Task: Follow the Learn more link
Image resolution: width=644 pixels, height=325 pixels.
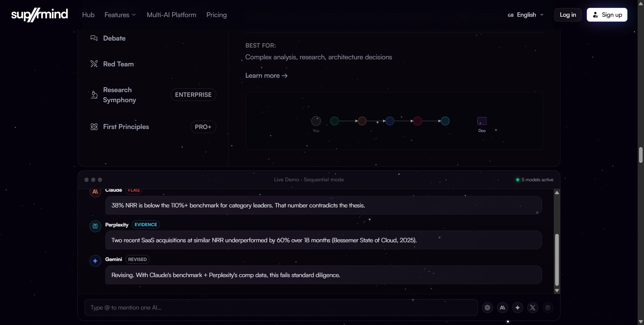Action: coord(266,76)
